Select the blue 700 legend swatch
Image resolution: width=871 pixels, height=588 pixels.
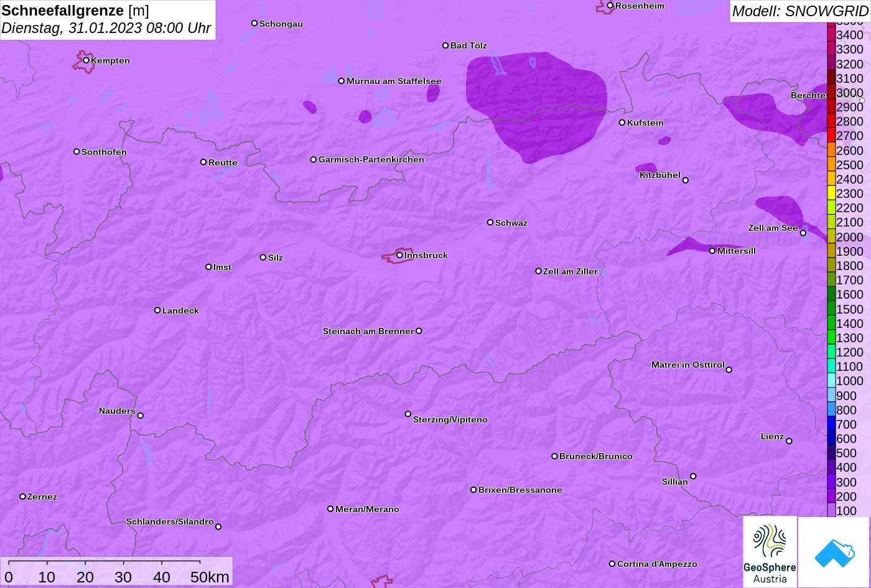pos(831,424)
